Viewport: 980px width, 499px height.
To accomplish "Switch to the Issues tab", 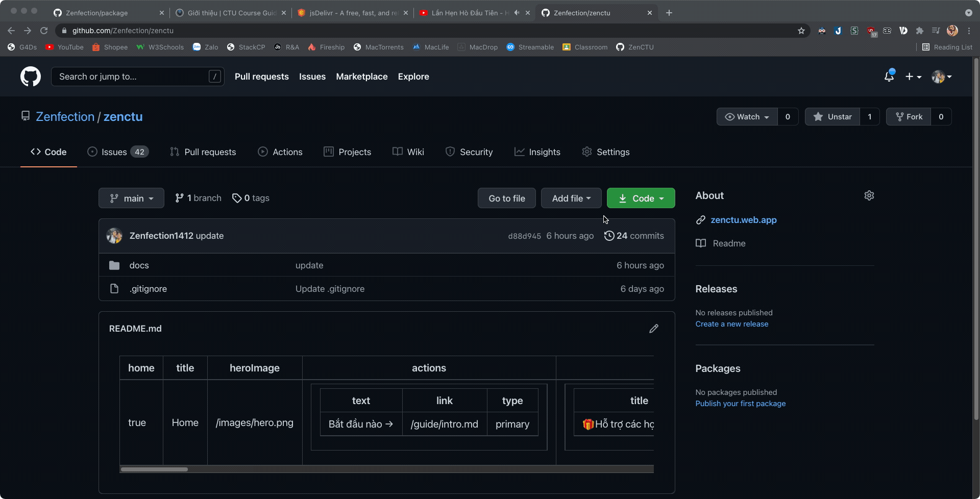I will click(118, 152).
